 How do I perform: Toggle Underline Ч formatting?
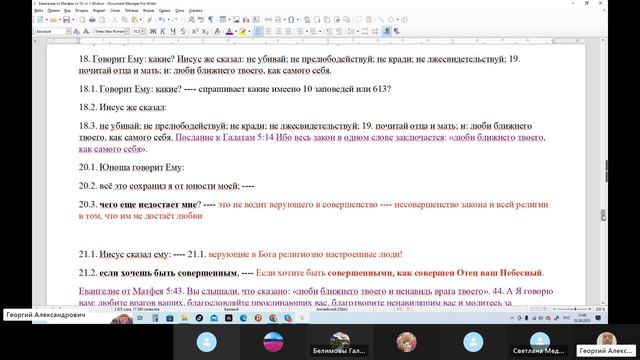(x=173, y=31)
